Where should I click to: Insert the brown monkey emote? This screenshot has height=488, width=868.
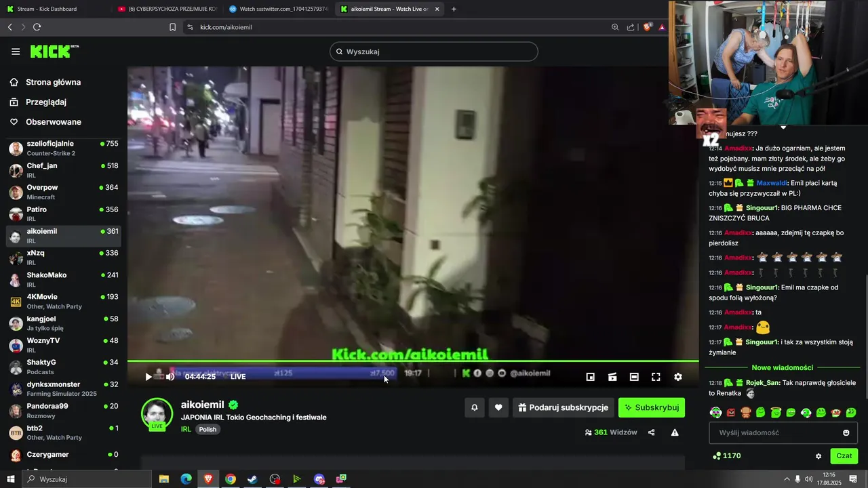coord(746,412)
